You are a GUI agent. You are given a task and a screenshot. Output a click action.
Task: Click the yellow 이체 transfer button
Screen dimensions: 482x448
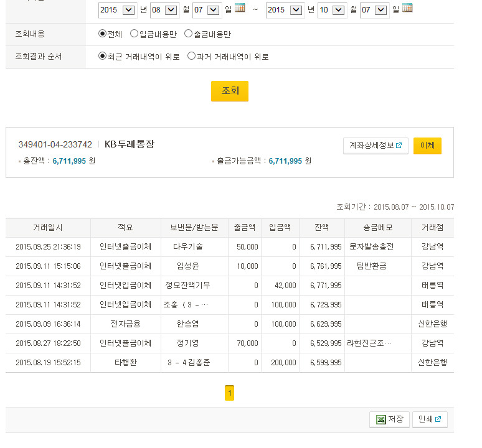pyautogui.click(x=427, y=146)
